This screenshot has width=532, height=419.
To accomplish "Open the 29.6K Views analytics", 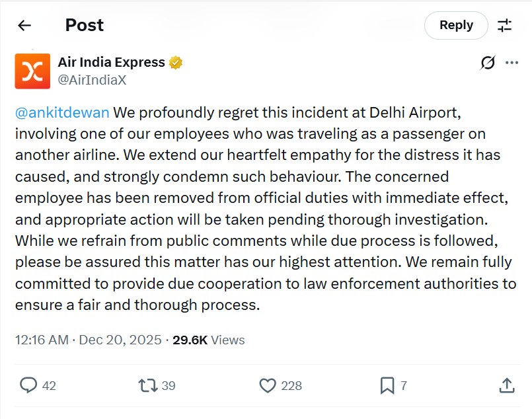I will pos(209,340).
